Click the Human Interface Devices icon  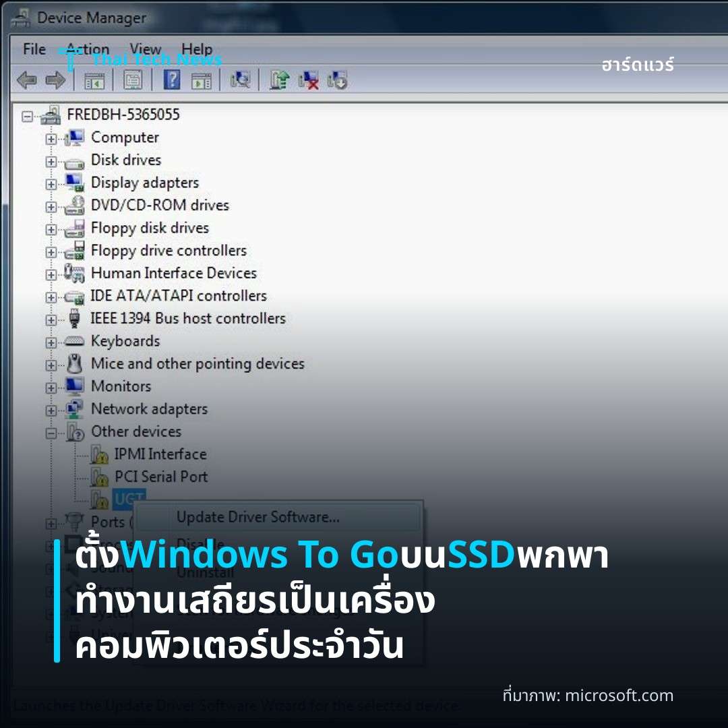74,273
